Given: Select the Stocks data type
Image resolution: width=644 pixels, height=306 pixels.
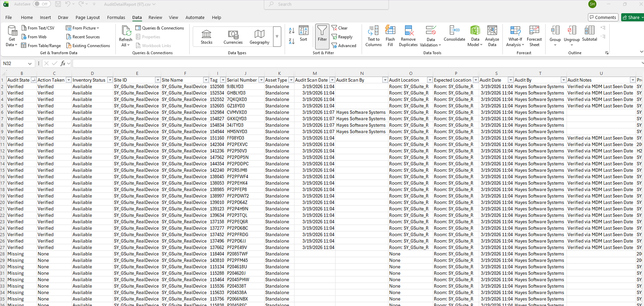Looking at the screenshot, I should (206, 37).
